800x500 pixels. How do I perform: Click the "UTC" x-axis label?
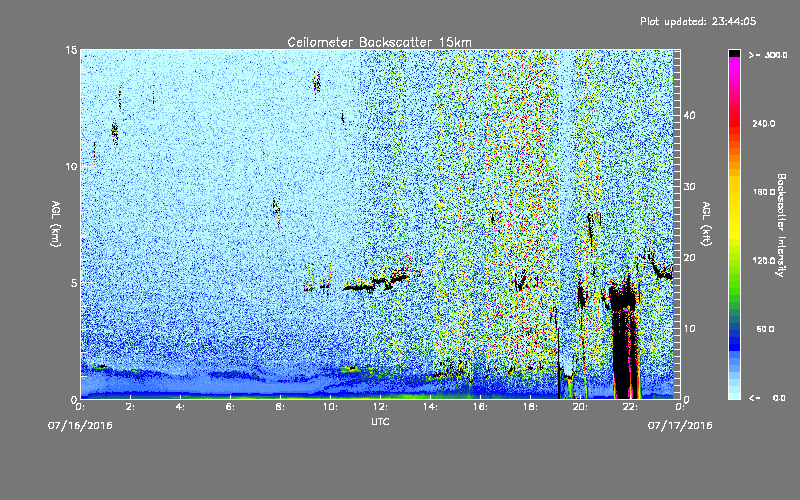pos(380,421)
